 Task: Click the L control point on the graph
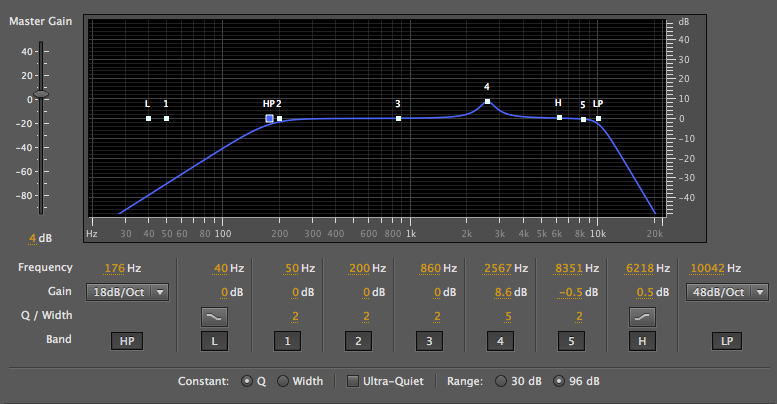coord(148,118)
